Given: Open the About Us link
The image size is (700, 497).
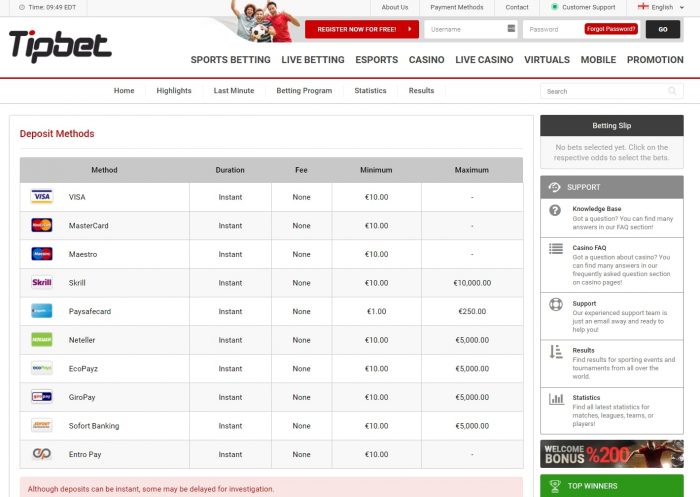Looking at the screenshot, I should [x=395, y=7].
